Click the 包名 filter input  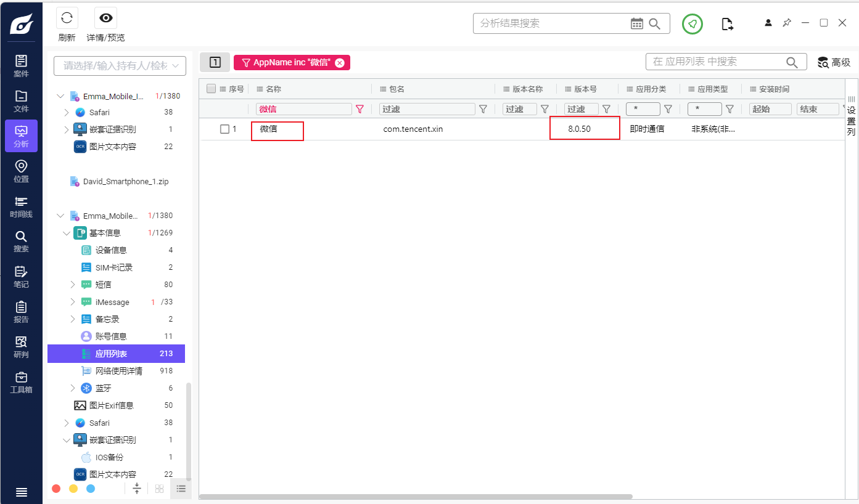click(427, 109)
